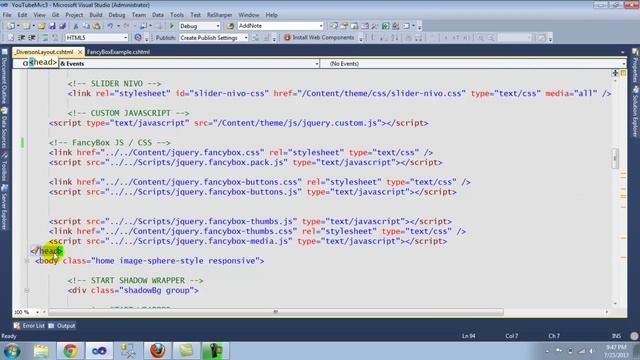The width and height of the screenshot is (640, 360).
Task: Click the Uncomment Selection icon
Action: (54, 38)
